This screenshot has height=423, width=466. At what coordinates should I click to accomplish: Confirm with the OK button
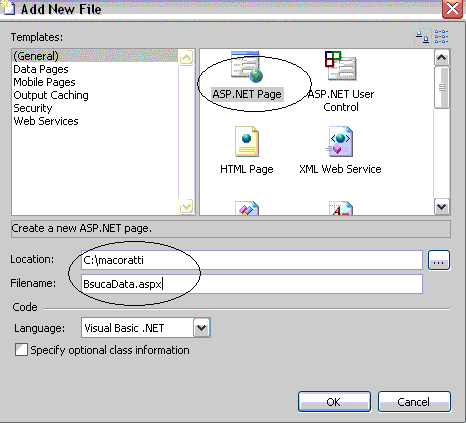pos(334,402)
